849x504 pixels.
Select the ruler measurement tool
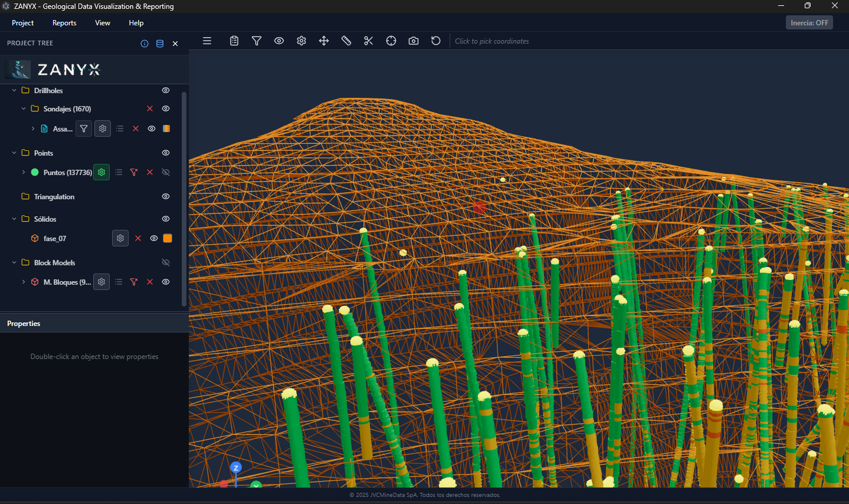click(346, 41)
